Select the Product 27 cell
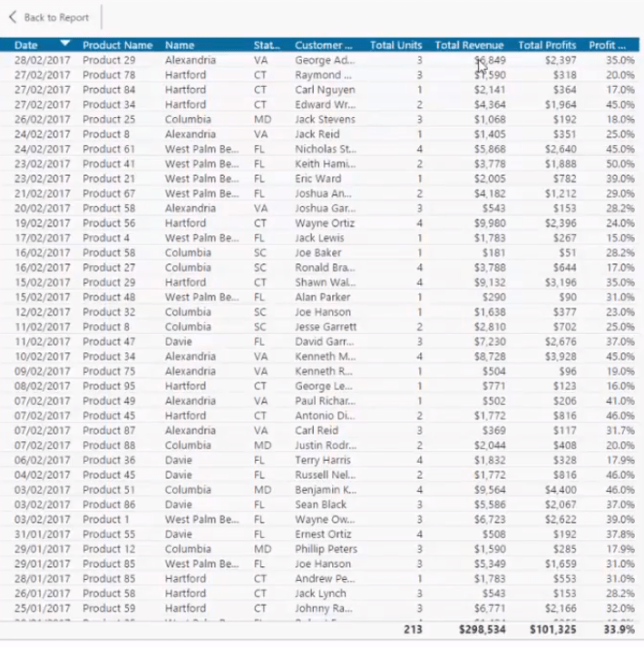This screenshot has width=644, height=647. (109, 268)
